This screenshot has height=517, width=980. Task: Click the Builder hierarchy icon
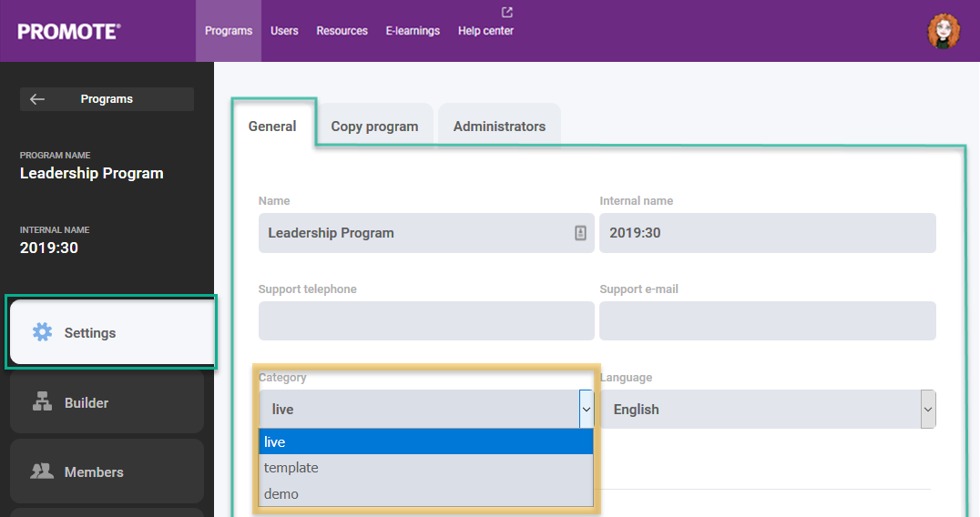[42, 402]
